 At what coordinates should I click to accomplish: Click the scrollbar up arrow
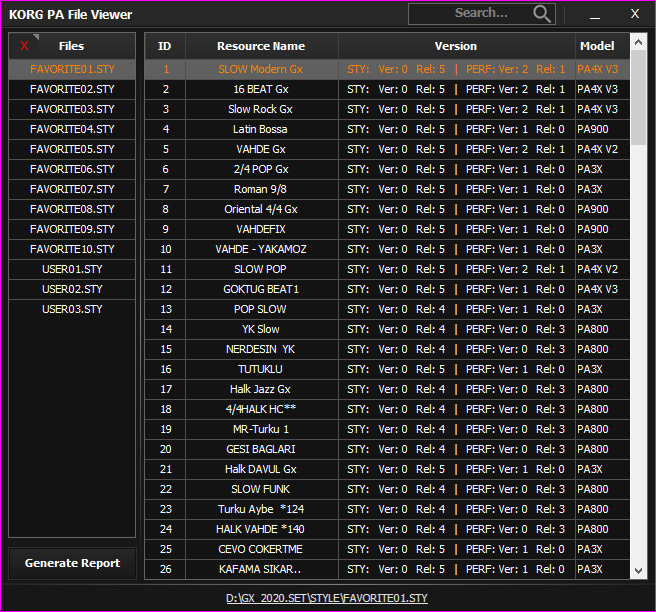coord(638,42)
